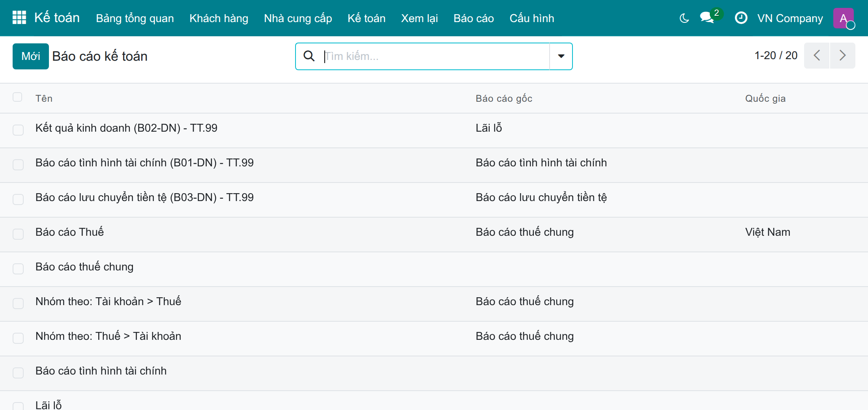Open user avatar menu
868x410 pixels.
844,18
